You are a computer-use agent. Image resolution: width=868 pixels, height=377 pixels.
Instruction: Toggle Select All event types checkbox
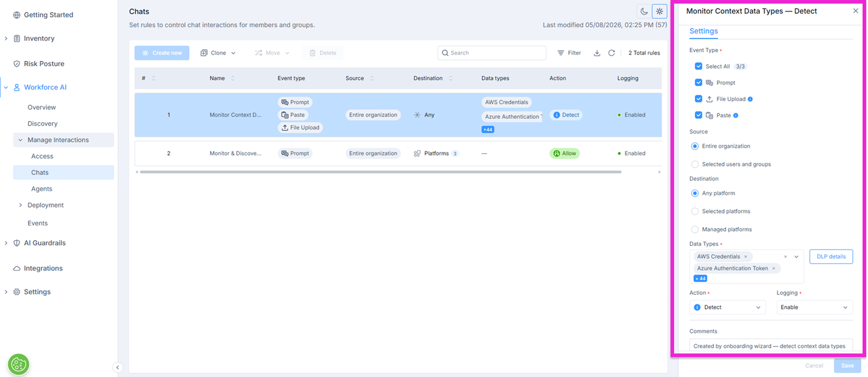pyautogui.click(x=699, y=67)
